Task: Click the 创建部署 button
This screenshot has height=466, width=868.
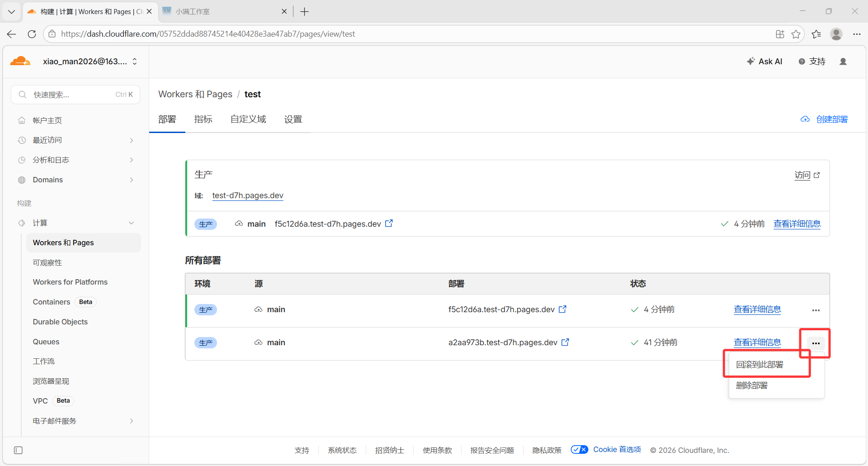Action: pyautogui.click(x=825, y=119)
